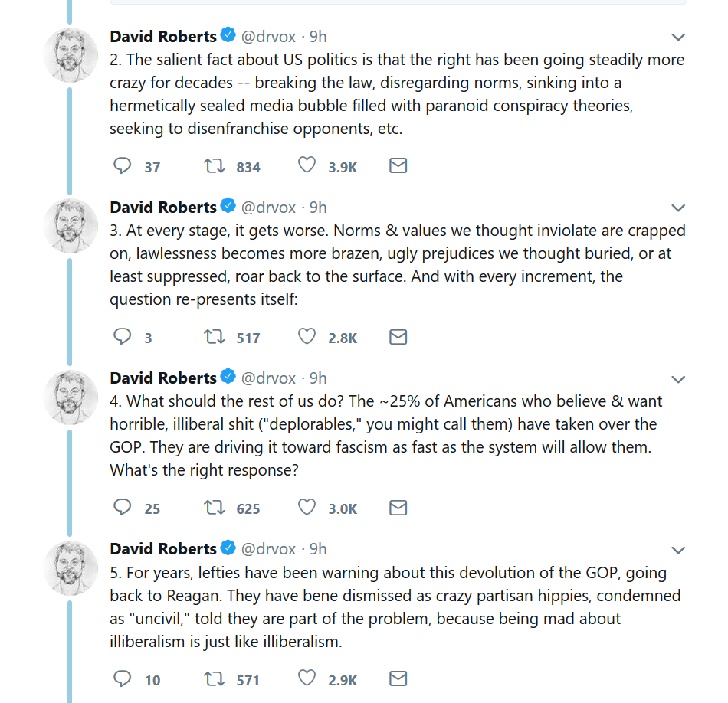Open the dropdown chevron on tweet 4
The image size is (728, 703).
coord(678,379)
